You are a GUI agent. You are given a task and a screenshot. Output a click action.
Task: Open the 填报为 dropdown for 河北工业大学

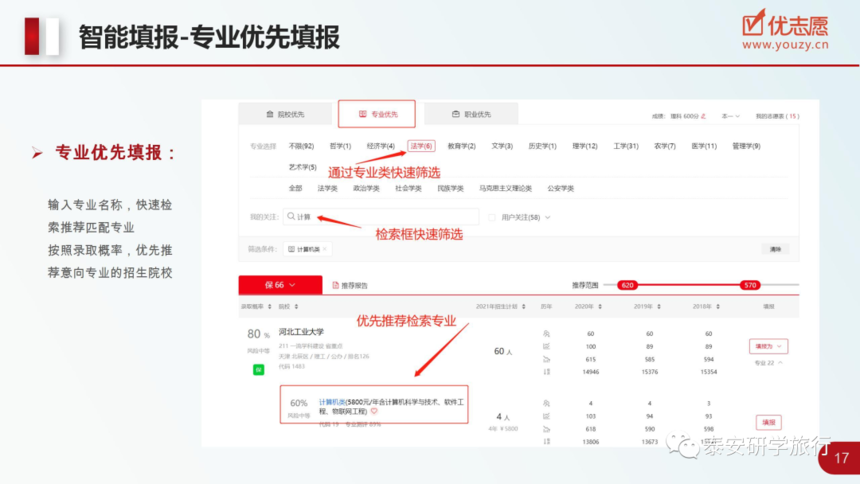[x=768, y=346]
